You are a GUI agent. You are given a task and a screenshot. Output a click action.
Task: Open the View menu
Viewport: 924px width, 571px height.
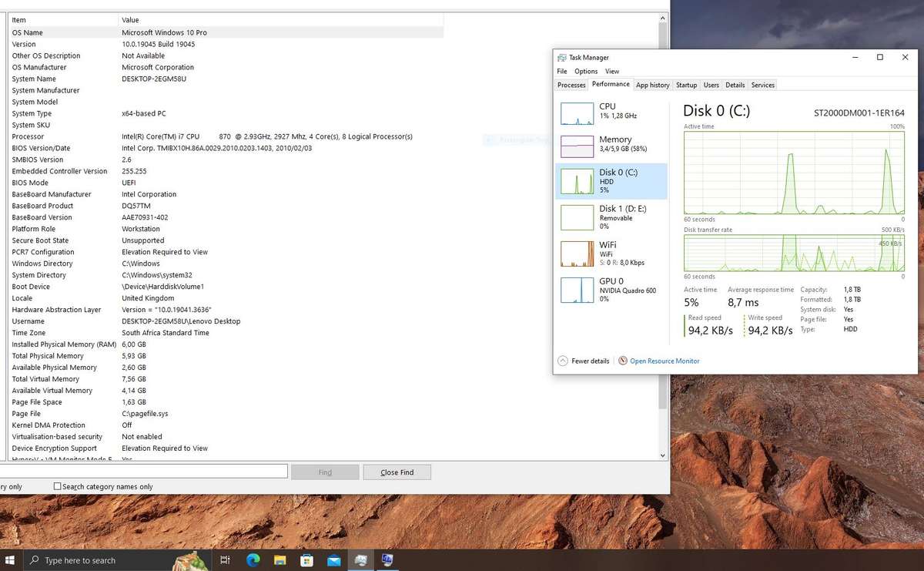coord(612,71)
